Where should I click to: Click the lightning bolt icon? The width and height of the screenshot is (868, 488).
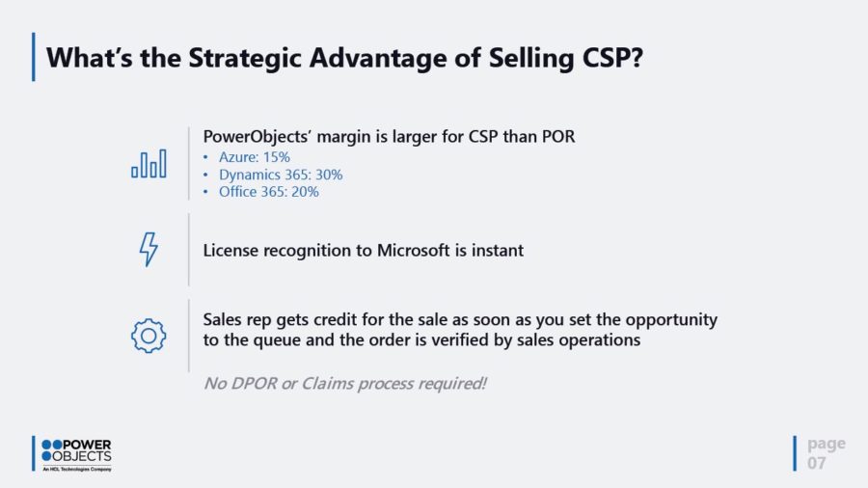(149, 249)
